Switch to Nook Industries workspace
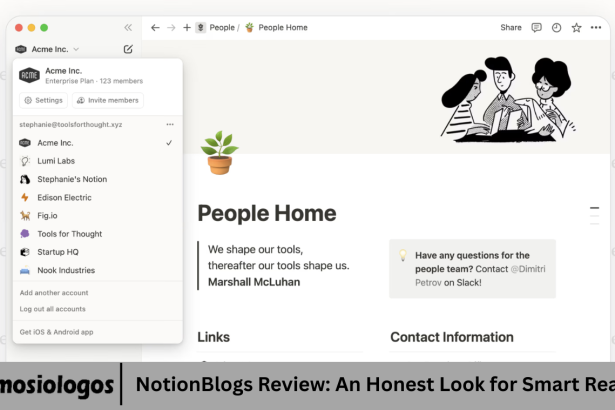Image resolution: width=615 pixels, height=410 pixels. 97,270
